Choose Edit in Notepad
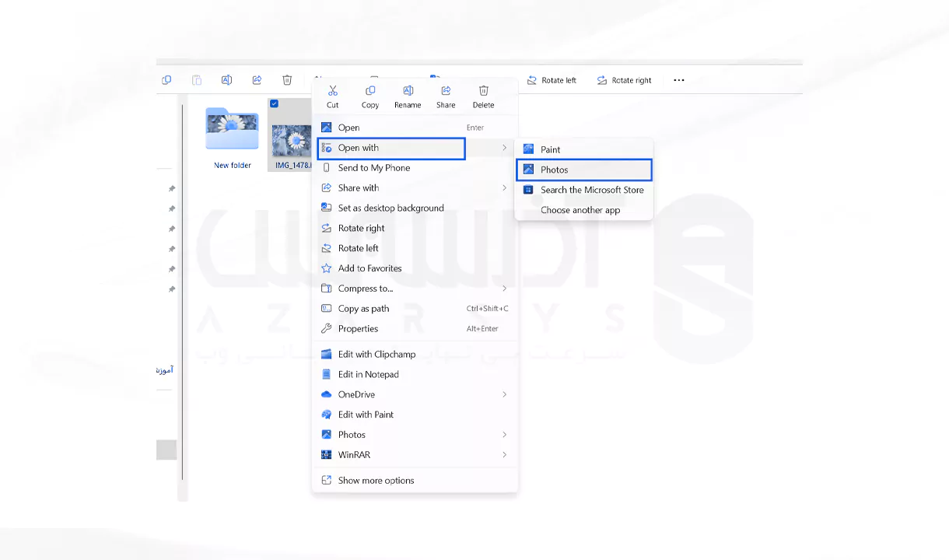Screen dimensions: 949x560 pos(415,375)
